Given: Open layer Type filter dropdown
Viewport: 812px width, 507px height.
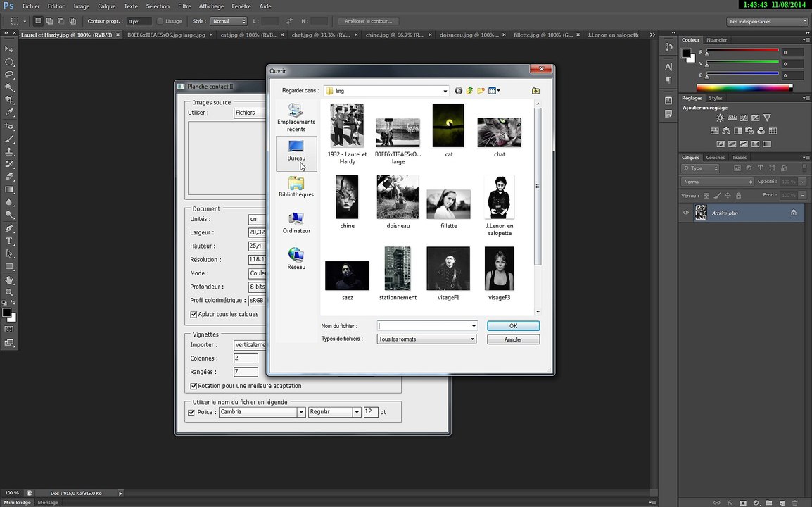Looking at the screenshot, I should click(x=701, y=168).
